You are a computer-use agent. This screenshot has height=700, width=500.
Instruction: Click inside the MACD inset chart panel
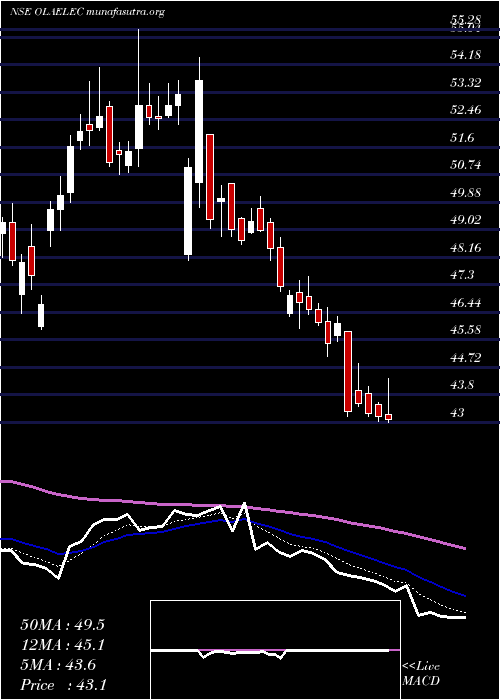275,650
